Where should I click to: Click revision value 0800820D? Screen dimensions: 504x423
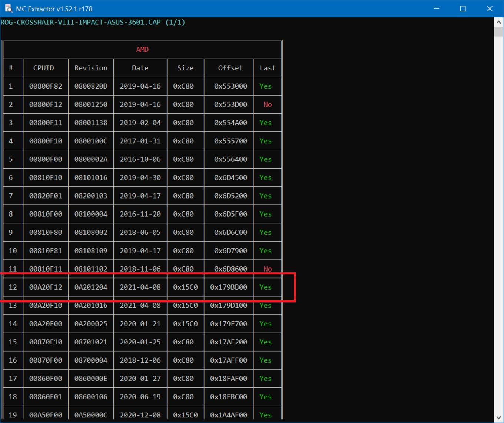click(91, 86)
